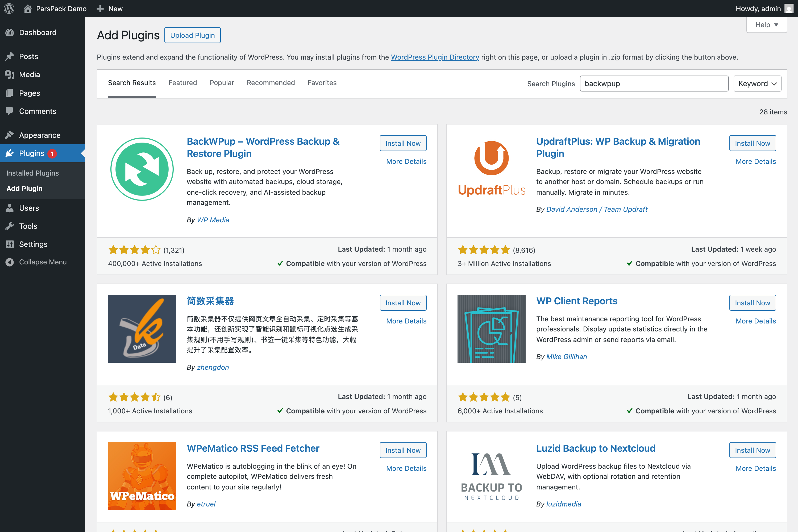Click the Appearance paintbrush icon
The height and width of the screenshot is (532, 798).
click(10, 135)
